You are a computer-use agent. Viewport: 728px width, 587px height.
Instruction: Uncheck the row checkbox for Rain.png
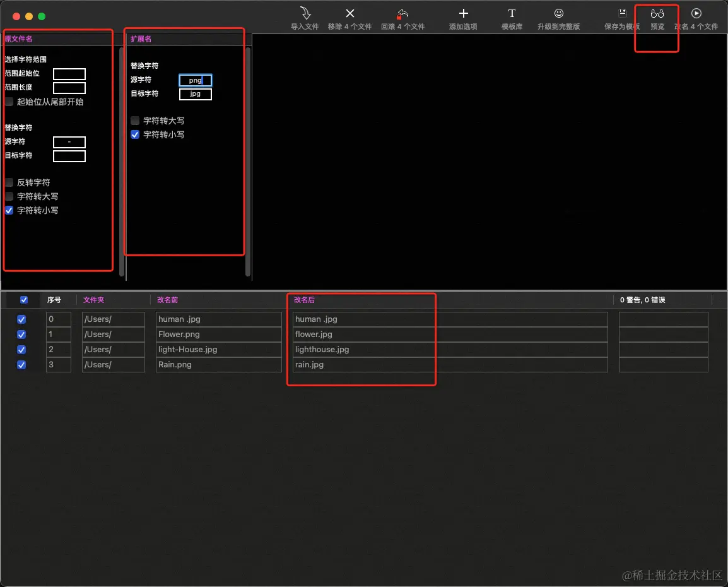tap(21, 365)
